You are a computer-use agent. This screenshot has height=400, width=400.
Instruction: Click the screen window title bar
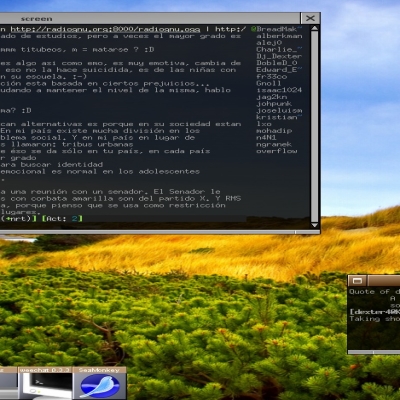tap(150, 18)
